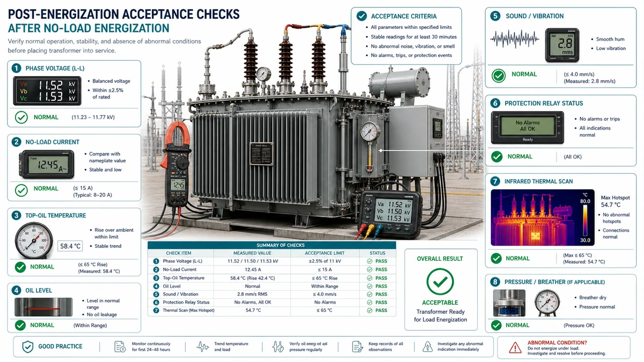Click the Max Hotspot 54.7 °C text

(x=616, y=201)
